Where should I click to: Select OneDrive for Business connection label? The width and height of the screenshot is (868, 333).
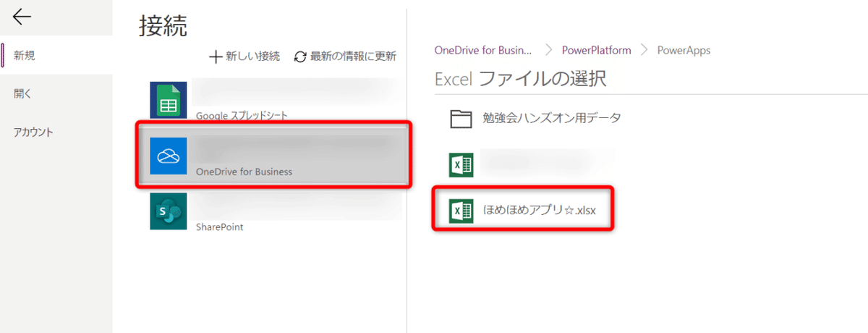[244, 172]
